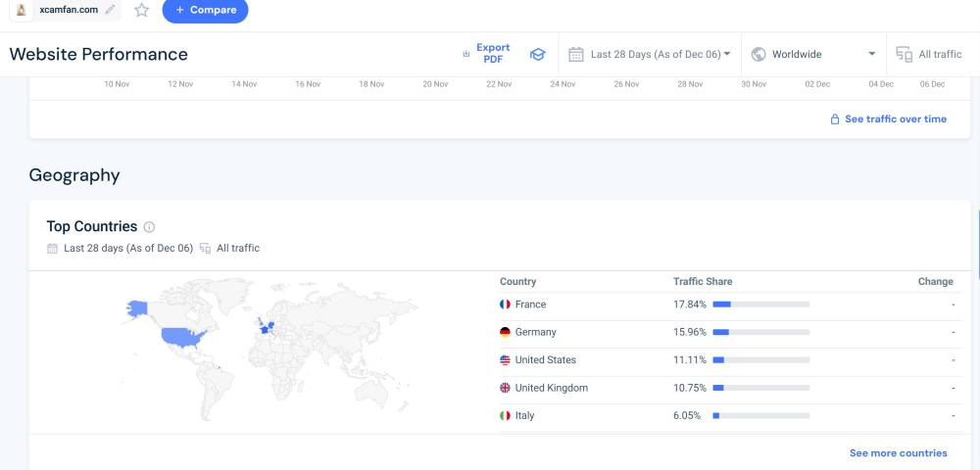Open the All traffic filter dropdown
This screenshot has height=470, width=980.
930,55
